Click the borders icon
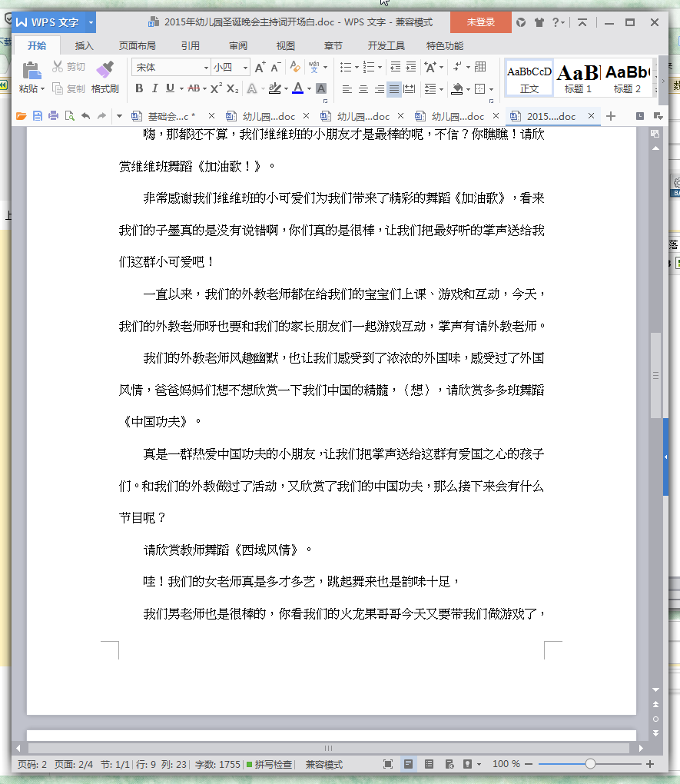This screenshot has width=680, height=784. click(x=479, y=89)
